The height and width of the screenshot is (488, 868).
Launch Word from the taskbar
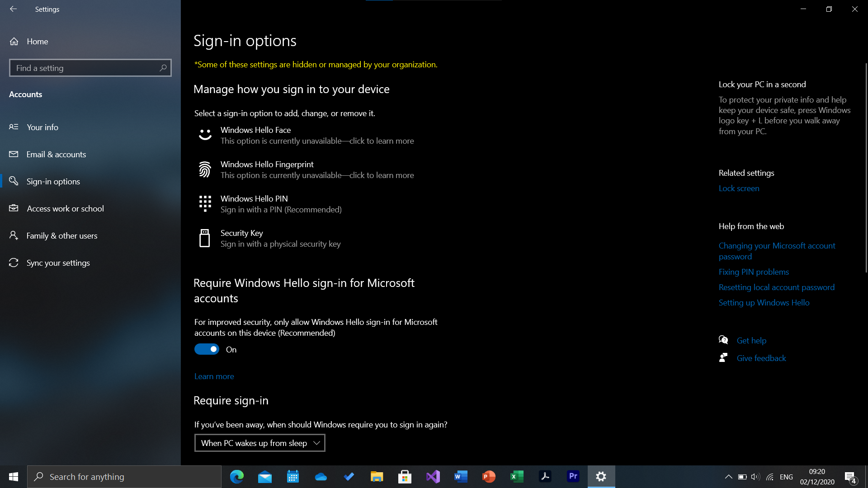461,477
